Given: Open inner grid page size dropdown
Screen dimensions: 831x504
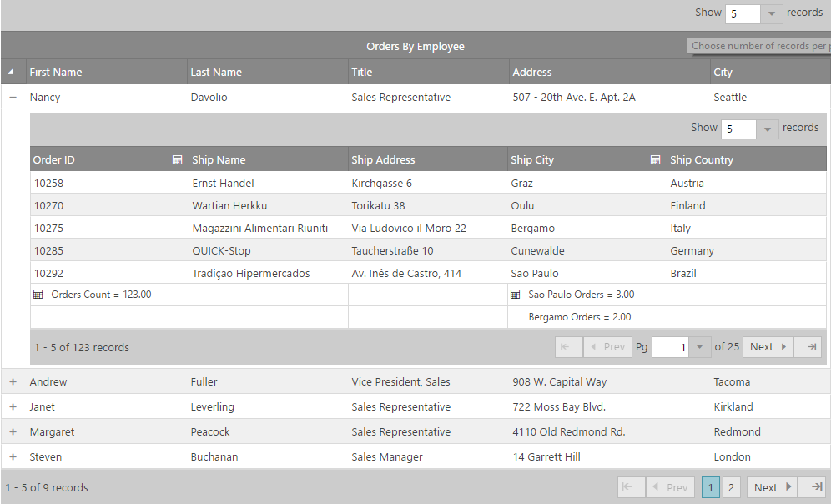Looking at the screenshot, I should point(768,129).
